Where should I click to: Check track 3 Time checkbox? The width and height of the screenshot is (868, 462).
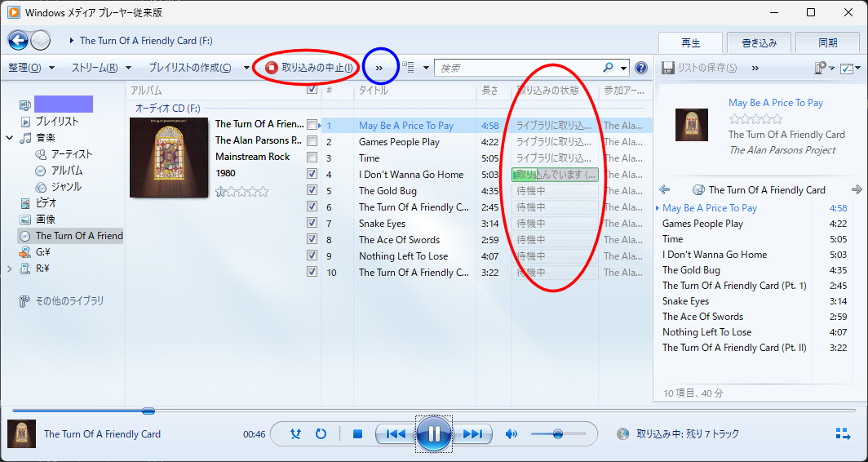click(312, 157)
